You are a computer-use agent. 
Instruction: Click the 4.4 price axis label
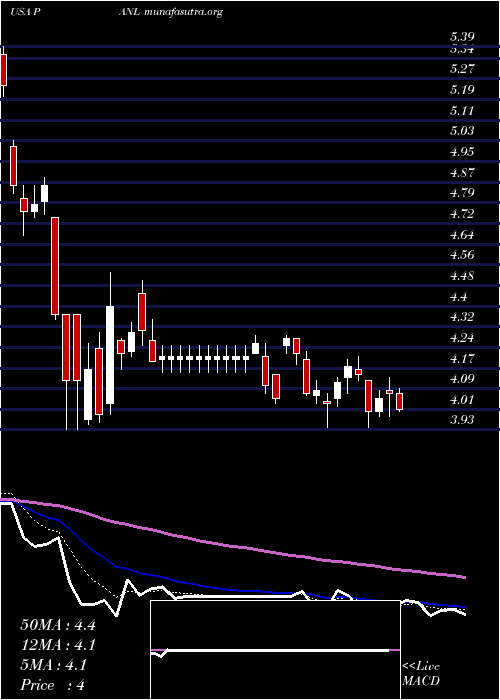click(x=458, y=297)
